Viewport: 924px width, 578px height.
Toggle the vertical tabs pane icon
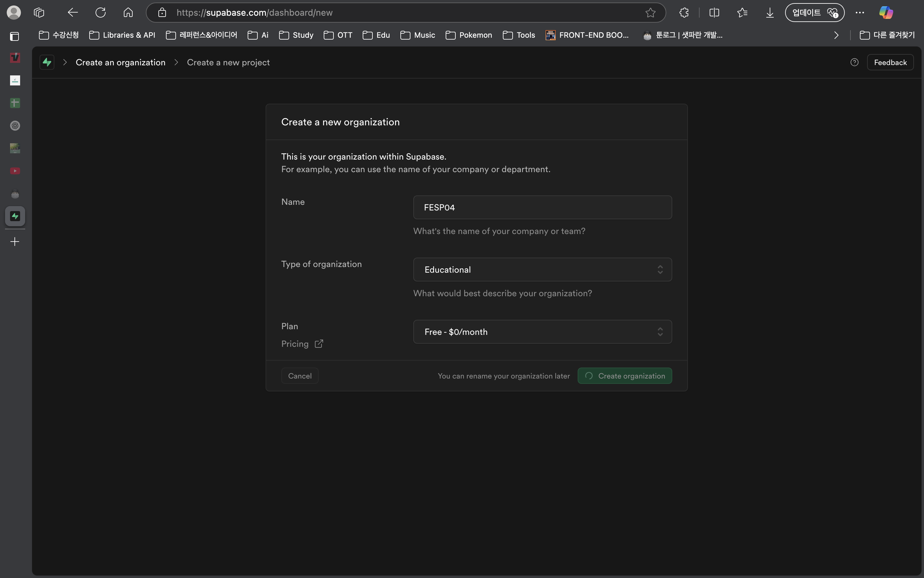pyautogui.click(x=14, y=36)
